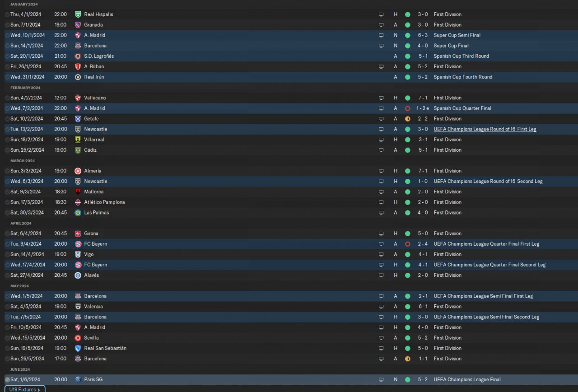The width and height of the screenshot is (578, 392).
Task: Toggle the green check circle beside Sat, 1/6/2024
Action: click(7, 380)
